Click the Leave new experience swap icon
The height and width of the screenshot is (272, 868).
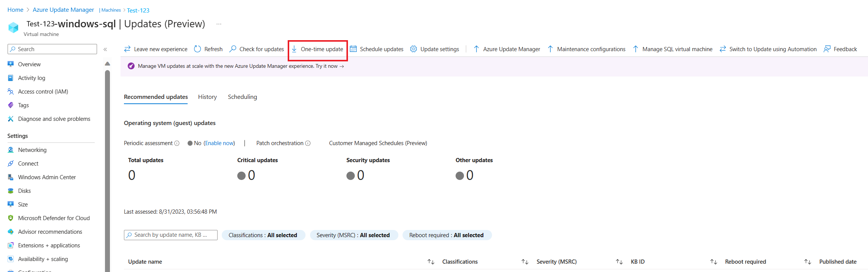point(127,49)
